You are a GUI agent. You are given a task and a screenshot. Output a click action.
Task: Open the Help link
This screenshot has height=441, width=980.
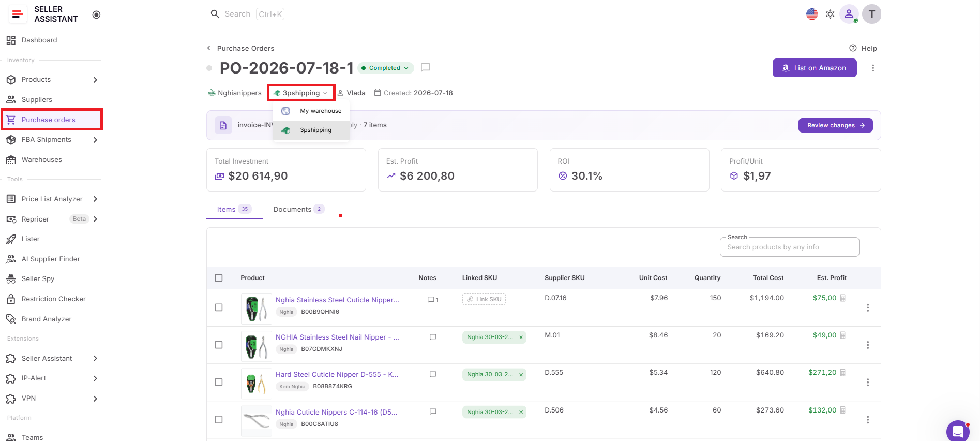(x=863, y=48)
